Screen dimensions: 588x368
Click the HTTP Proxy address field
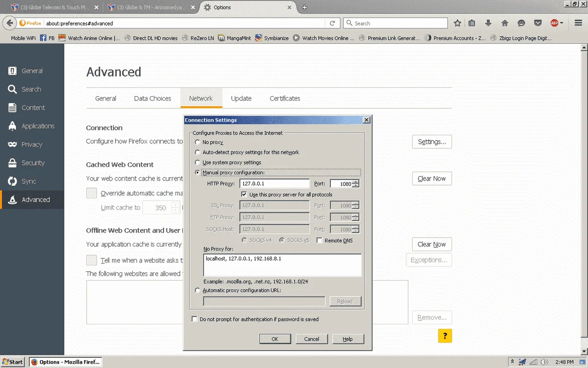[274, 184]
